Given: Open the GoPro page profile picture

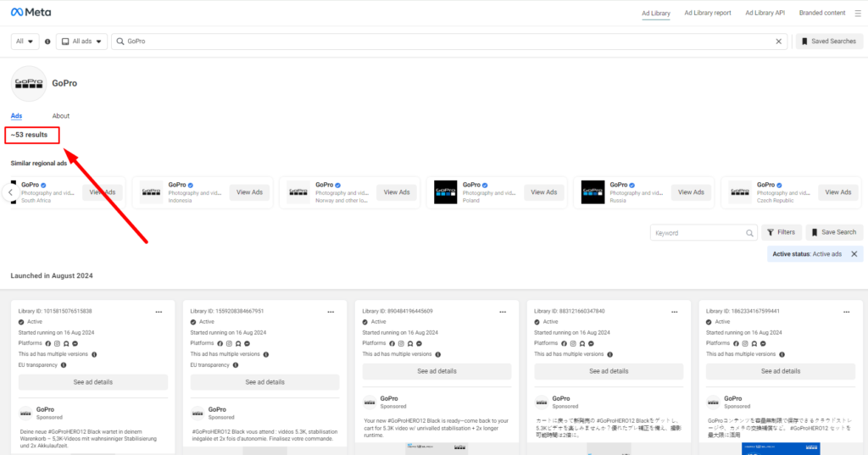Looking at the screenshot, I should [29, 84].
